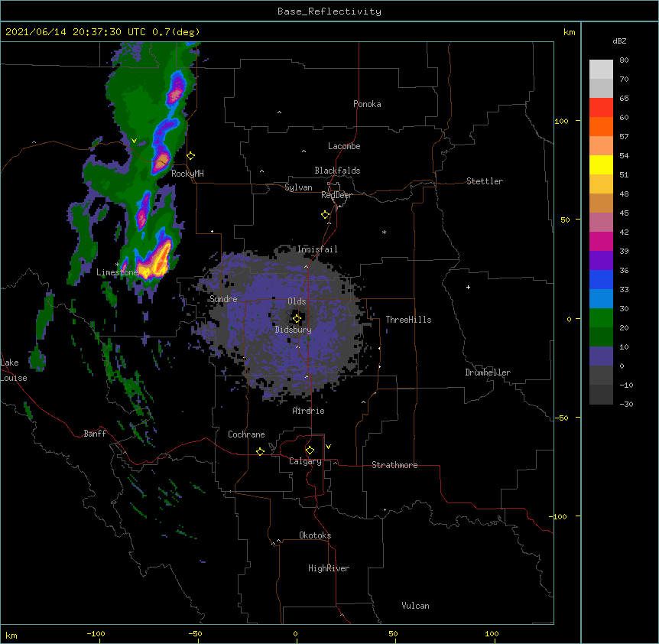Image resolution: width=659 pixels, height=644 pixels.
Task: Click the Stettler city label
Action: [485, 181]
